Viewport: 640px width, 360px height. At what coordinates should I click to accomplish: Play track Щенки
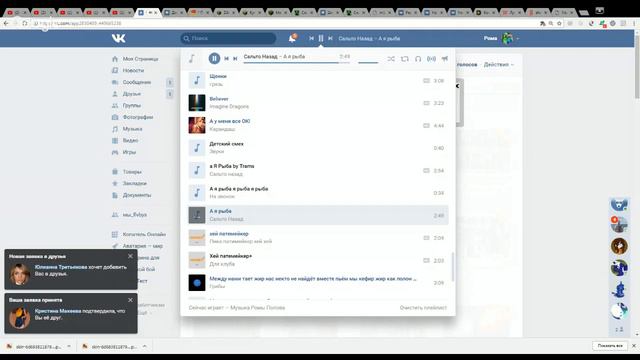coord(318,80)
